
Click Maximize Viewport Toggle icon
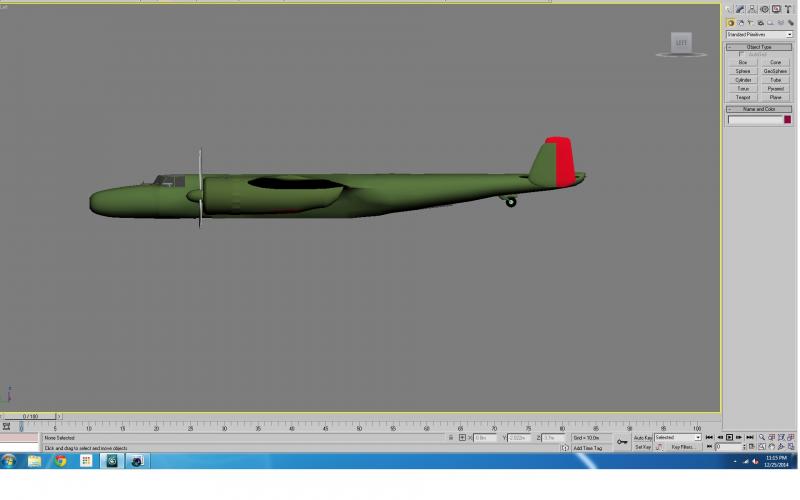pyautogui.click(x=791, y=446)
